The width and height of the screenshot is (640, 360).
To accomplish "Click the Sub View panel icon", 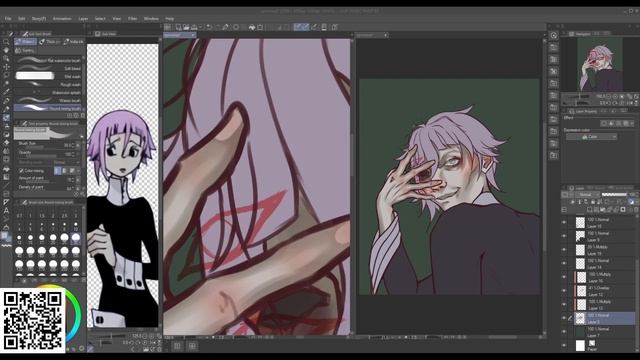I will (x=98, y=34).
